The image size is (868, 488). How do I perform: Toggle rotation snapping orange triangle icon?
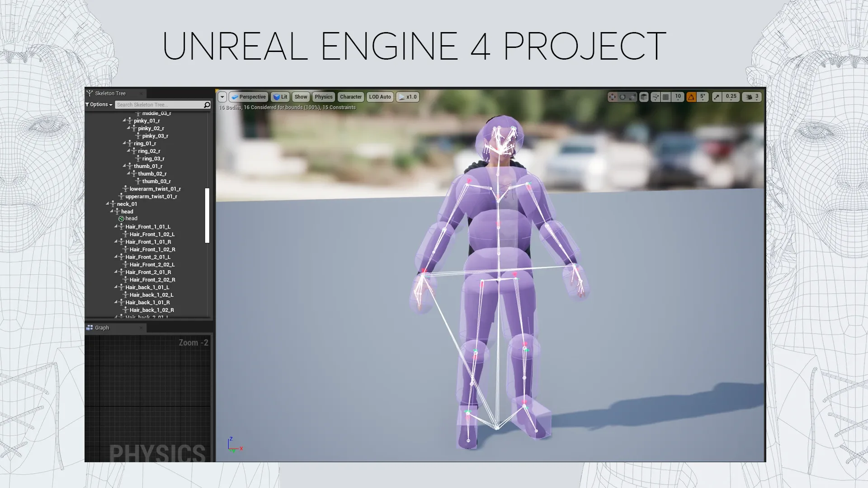pos(691,97)
